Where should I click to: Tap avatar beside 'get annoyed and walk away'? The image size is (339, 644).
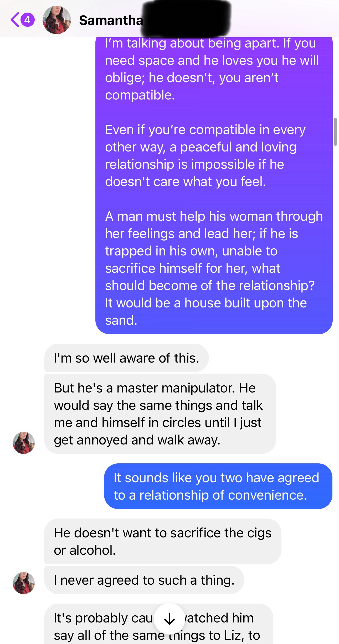pos(24,443)
